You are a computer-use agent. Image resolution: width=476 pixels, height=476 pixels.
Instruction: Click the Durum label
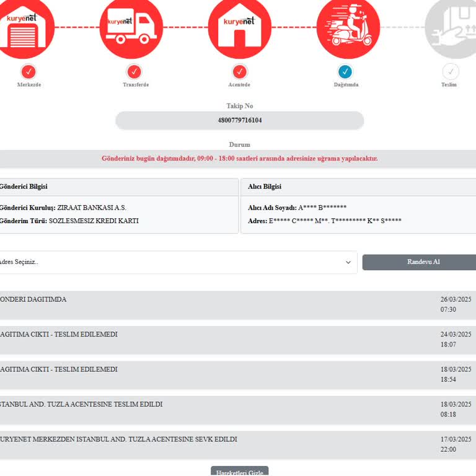click(x=239, y=144)
